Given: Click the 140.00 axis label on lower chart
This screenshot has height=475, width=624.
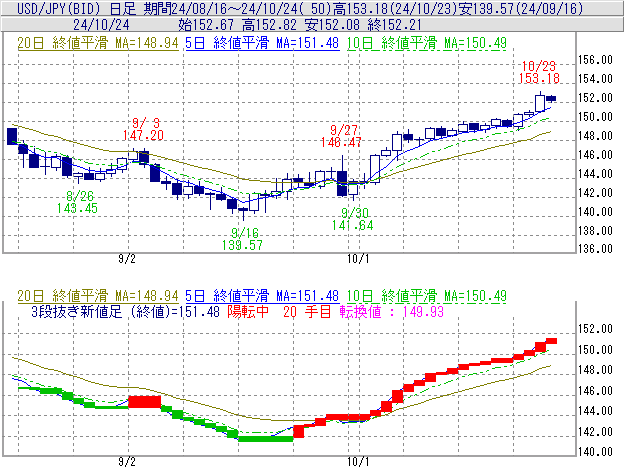Looking at the screenshot, I should pyautogui.click(x=595, y=452).
